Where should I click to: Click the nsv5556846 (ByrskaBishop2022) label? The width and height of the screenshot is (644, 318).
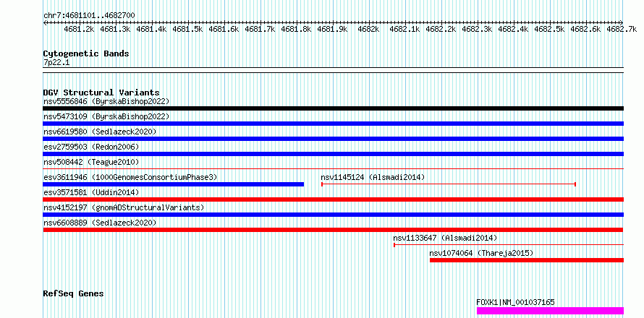(x=106, y=101)
